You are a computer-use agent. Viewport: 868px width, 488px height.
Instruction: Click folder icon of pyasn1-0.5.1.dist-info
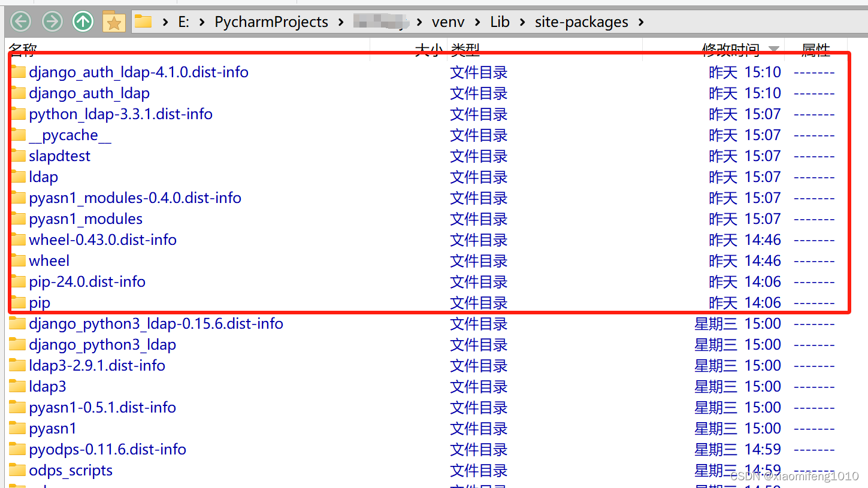coord(18,407)
